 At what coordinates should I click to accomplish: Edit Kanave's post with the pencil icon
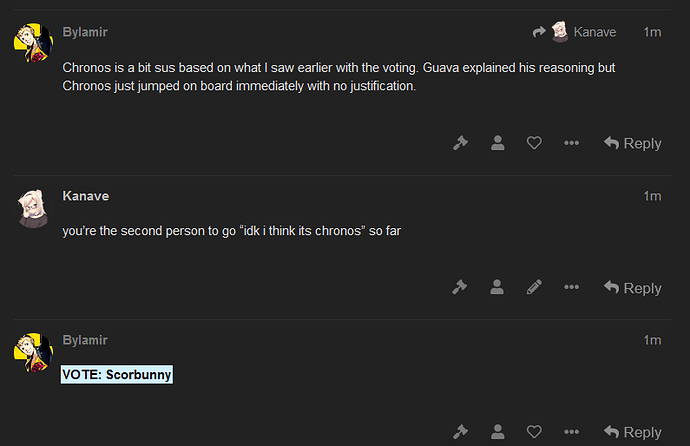coord(534,287)
